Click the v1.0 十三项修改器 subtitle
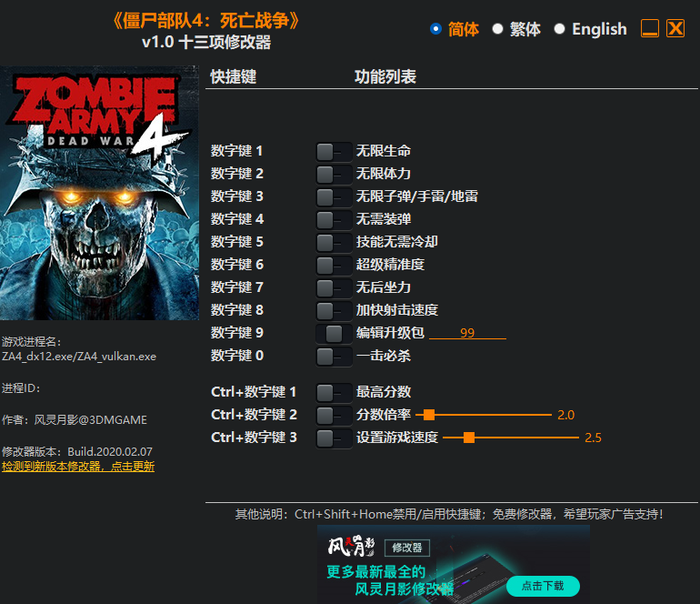 [x=206, y=43]
